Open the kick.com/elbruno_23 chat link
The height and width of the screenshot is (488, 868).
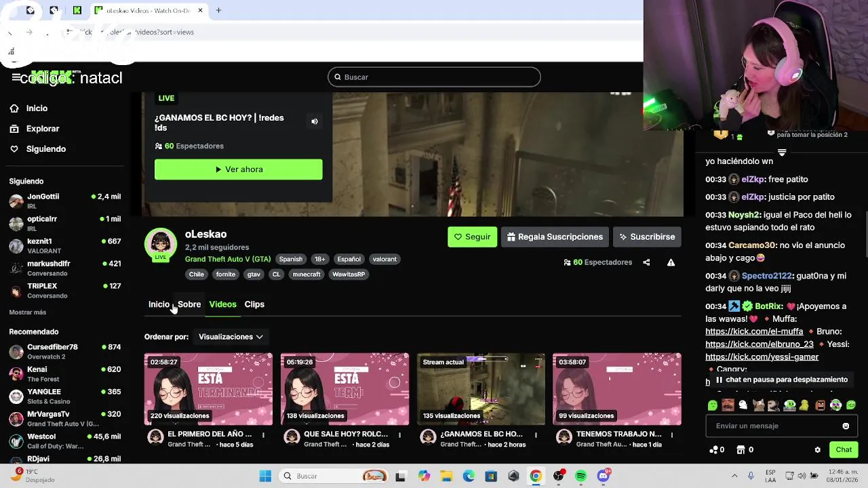(759, 344)
